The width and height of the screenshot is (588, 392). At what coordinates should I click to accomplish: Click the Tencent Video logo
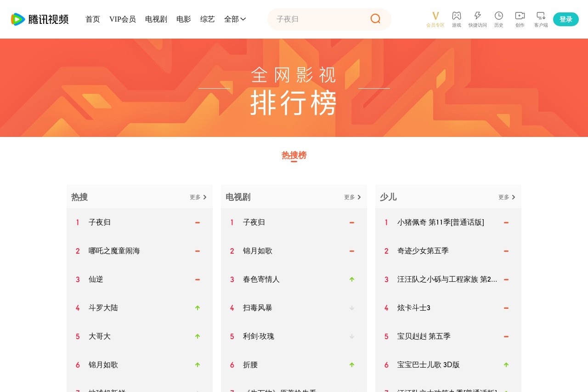(40, 19)
